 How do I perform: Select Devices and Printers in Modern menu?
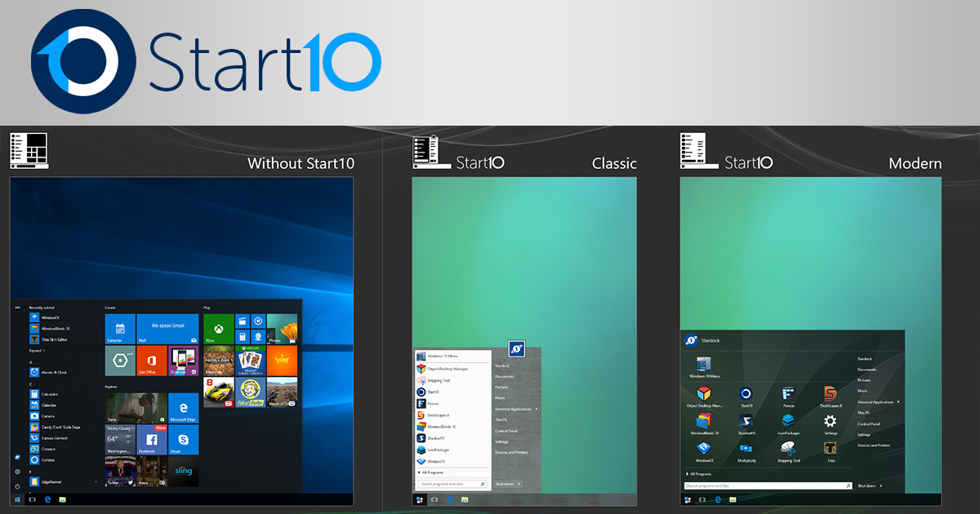874,445
